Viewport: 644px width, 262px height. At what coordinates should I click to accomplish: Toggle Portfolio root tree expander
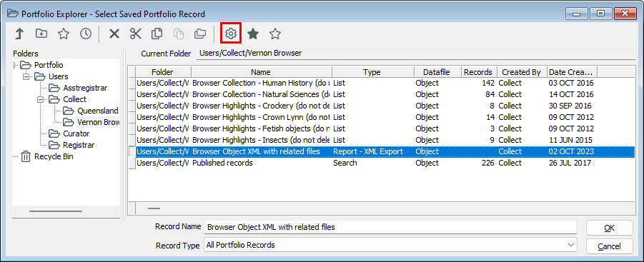click(x=14, y=65)
